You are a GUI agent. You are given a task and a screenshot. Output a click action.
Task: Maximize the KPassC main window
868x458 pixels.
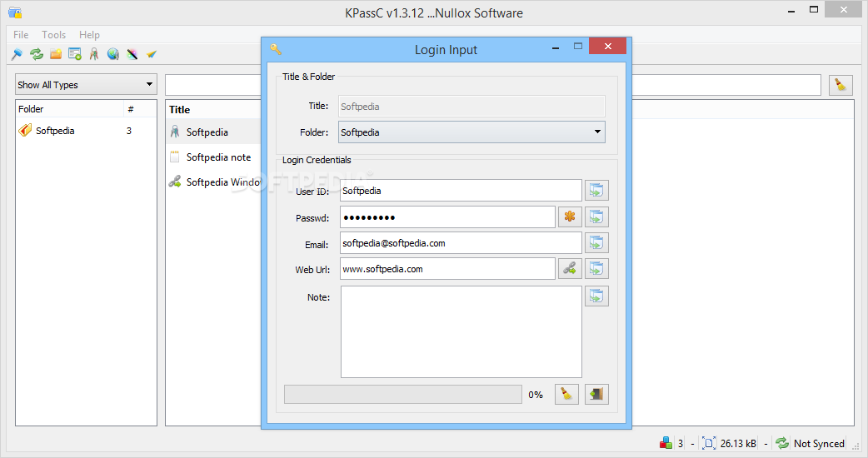(814, 9)
